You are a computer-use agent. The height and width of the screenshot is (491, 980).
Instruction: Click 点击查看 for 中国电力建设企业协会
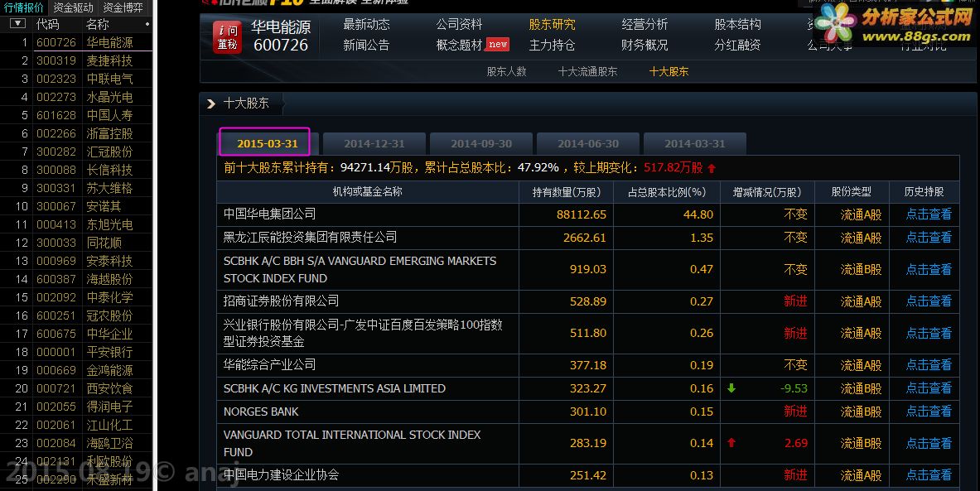coord(929,474)
